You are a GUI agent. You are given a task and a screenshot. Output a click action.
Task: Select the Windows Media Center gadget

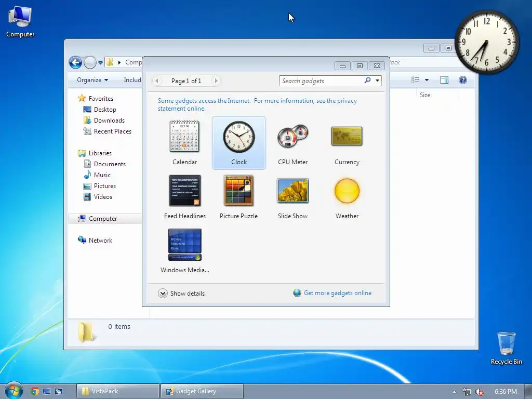click(x=184, y=251)
